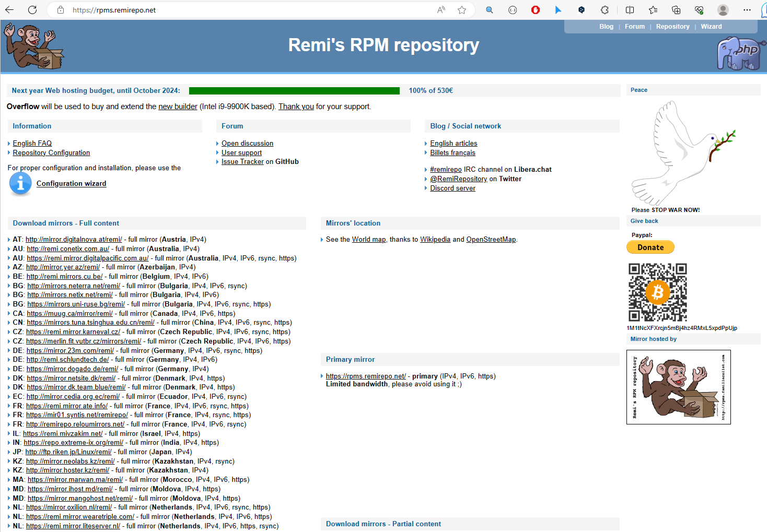The height and width of the screenshot is (532, 767).
Task: Select the Bitcoin address text below QR code
Action: 682,328
